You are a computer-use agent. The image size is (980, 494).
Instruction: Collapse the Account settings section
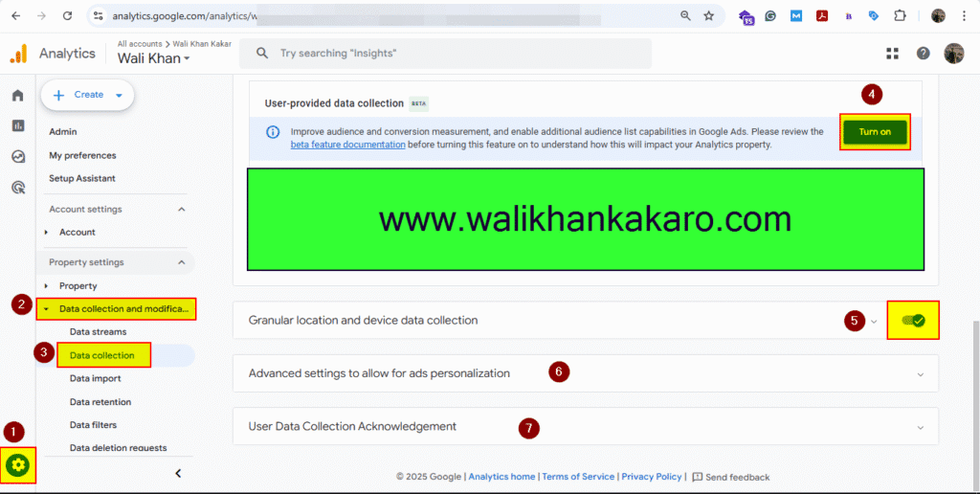(x=181, y=210)
